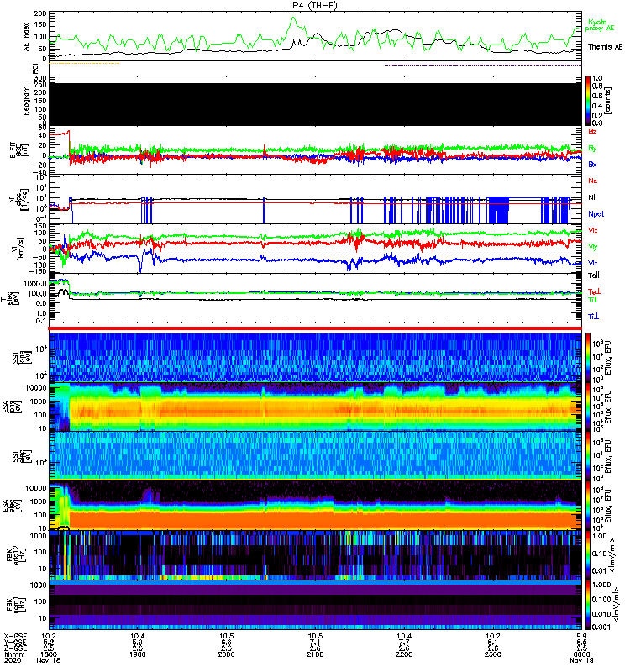Click the '1800' time tick label

pyautogui.click(x=49, y=654)
